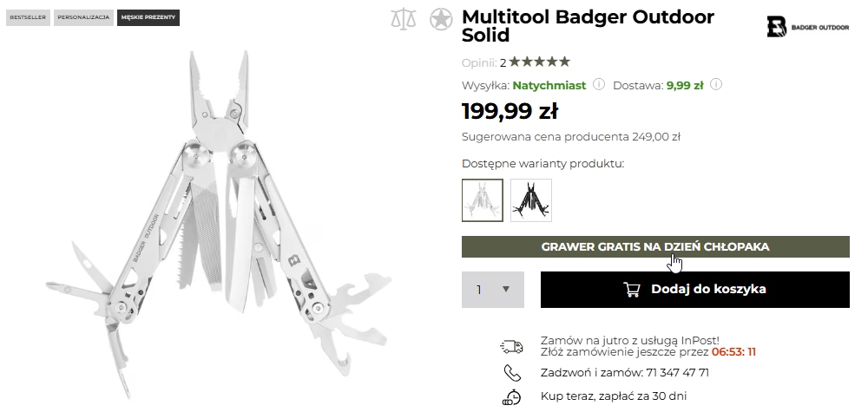Click the phone handset icon
This screenshot has width=868, height=412.
512,373
